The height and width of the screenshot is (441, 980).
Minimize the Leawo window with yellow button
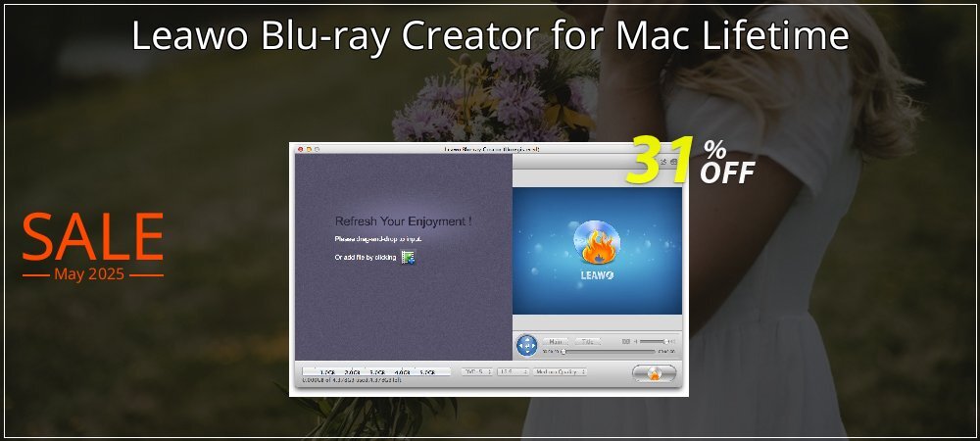pyautogui.click(x=308, y=149)
